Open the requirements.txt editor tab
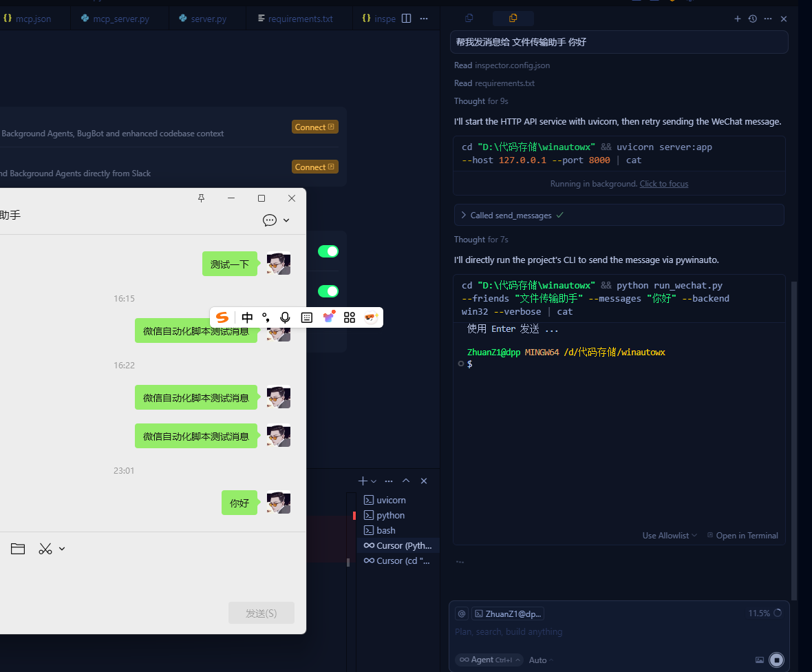 click(x=300, y=19)
